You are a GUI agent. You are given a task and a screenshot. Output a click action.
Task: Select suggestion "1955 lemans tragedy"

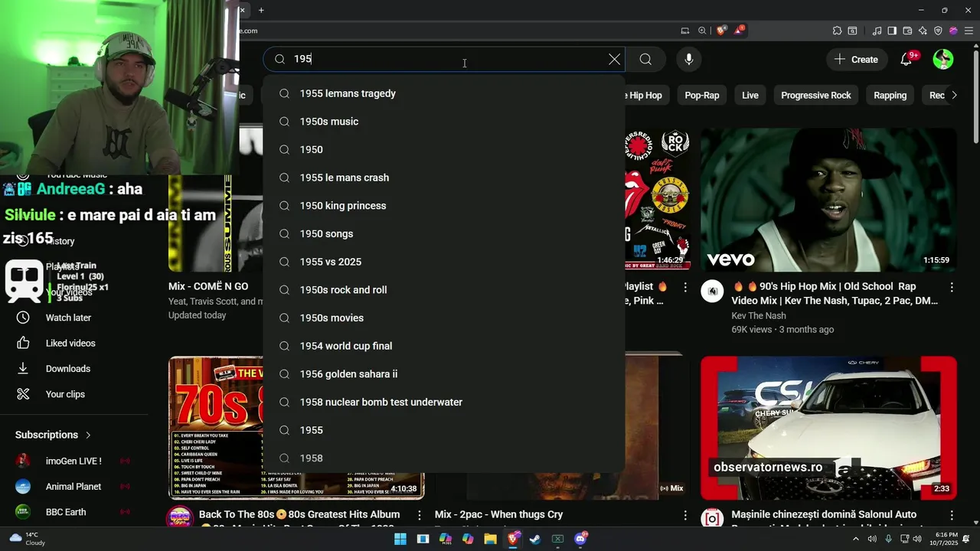[444, 93]
